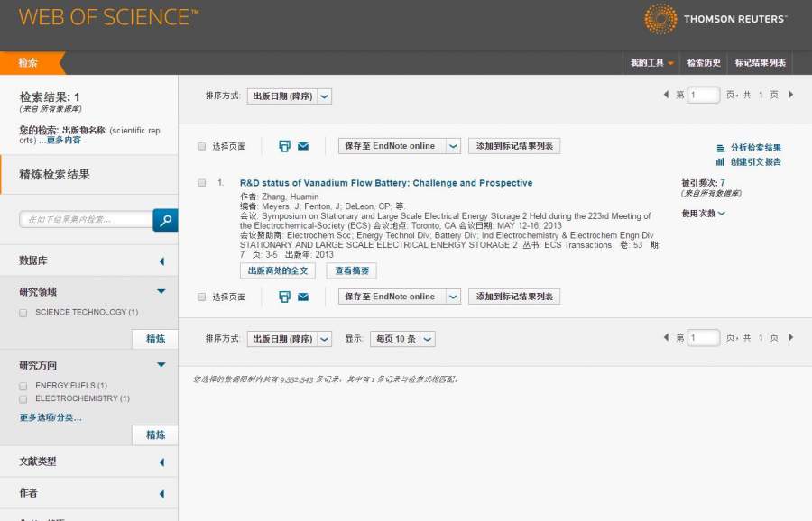Click the 精炼检索结果 heading
Screen dimensions: 812x521
tap(54, 174)
